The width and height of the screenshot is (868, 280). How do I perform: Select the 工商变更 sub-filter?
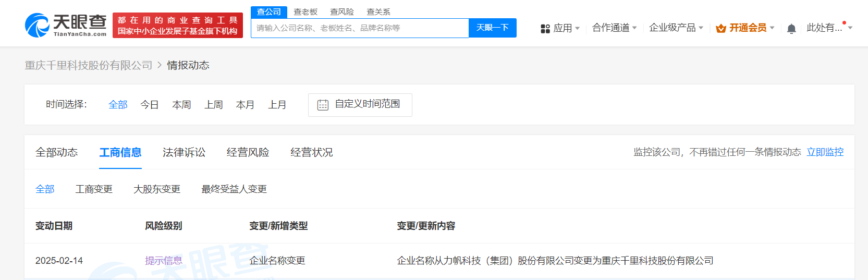[94, 189]
